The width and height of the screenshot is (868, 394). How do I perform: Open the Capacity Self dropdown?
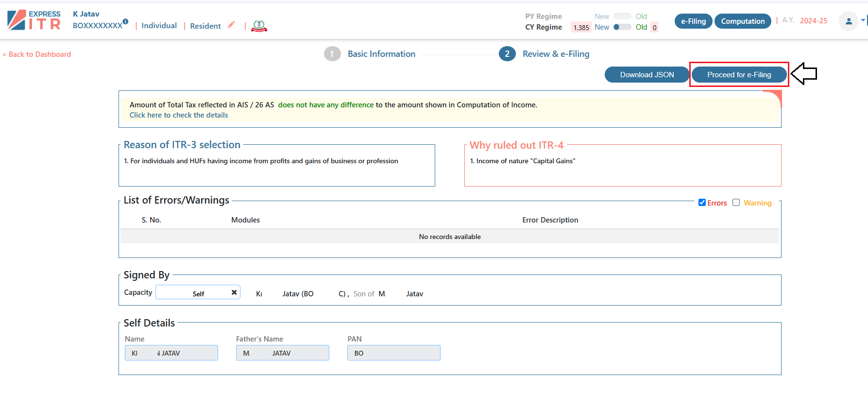[x=198, y=292]
